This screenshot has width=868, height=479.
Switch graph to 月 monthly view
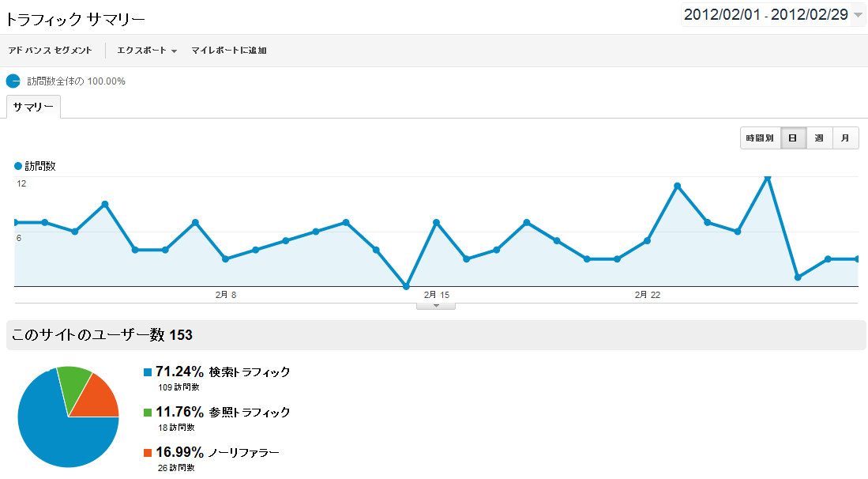(x=845, y=138)
